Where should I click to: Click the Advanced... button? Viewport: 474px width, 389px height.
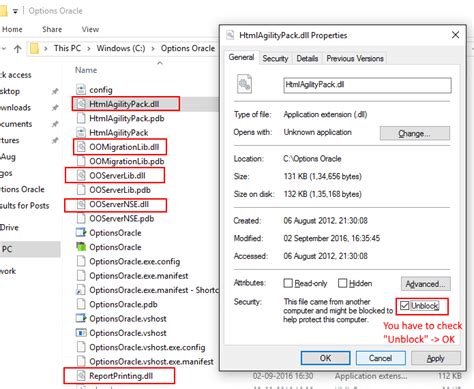[x=425, y=284]
